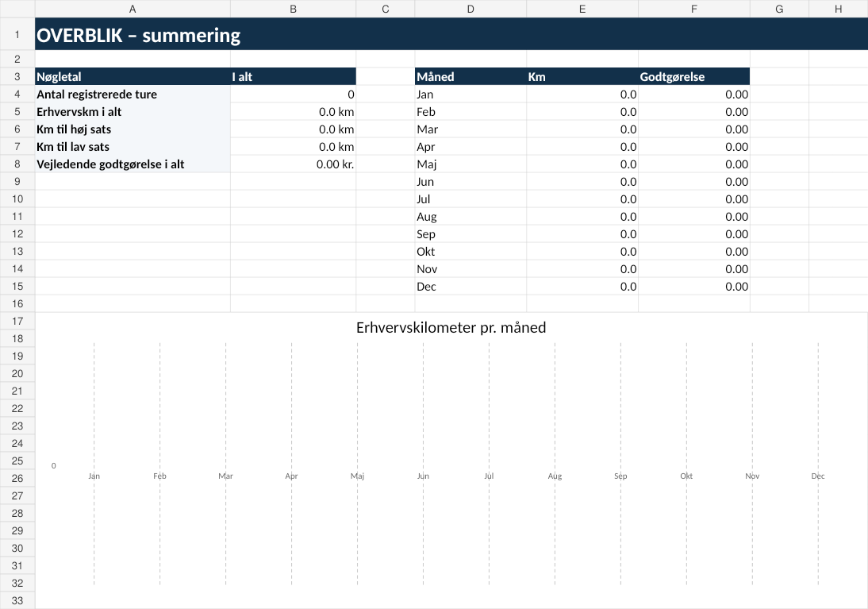Select the Maj month cell

[x=470, y=164]
